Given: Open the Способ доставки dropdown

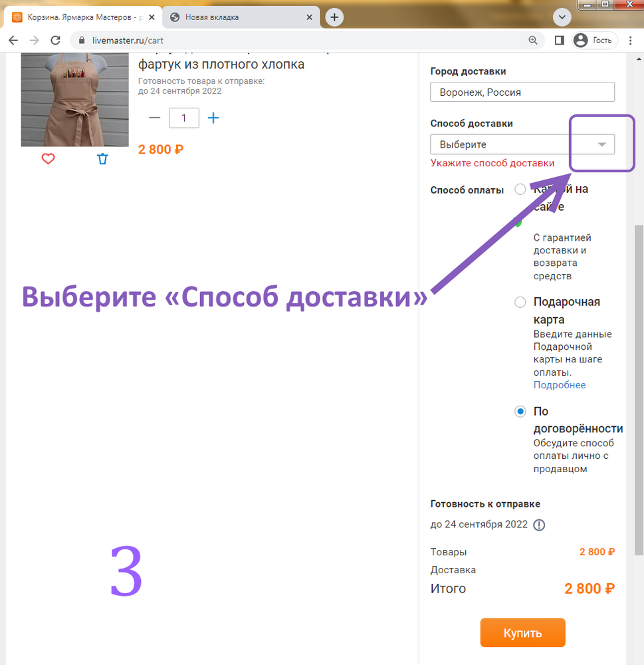Looking at the screenshot, I should [x=522, y=144].
